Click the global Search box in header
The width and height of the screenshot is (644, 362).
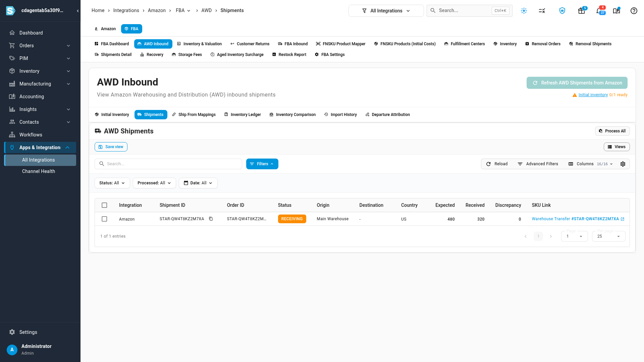tap(469, 11)
